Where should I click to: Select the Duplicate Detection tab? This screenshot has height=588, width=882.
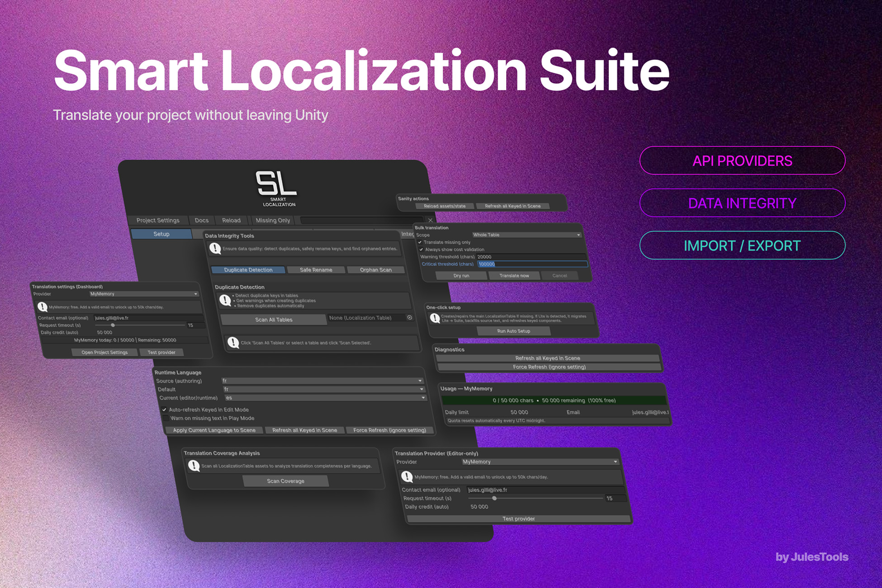[248, 270]
